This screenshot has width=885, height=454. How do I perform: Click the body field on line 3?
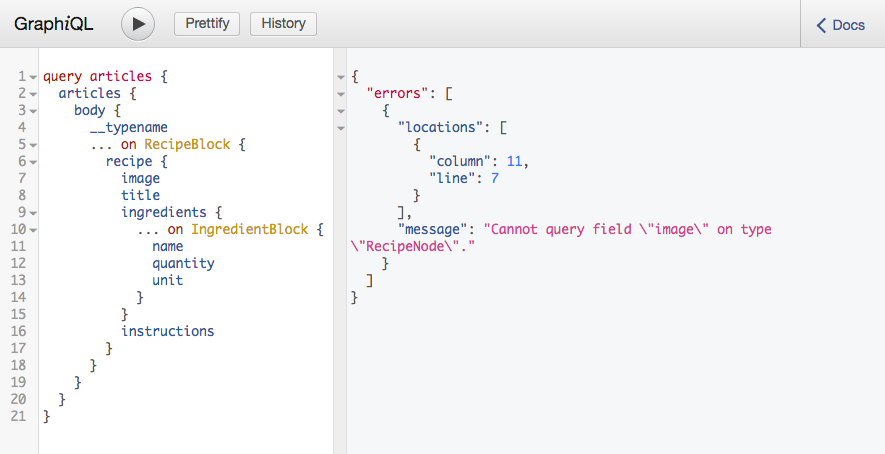90,110
